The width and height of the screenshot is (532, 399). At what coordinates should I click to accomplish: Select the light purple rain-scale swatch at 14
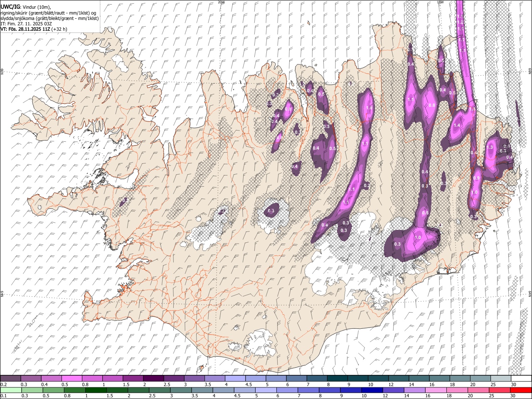point(415,390)
